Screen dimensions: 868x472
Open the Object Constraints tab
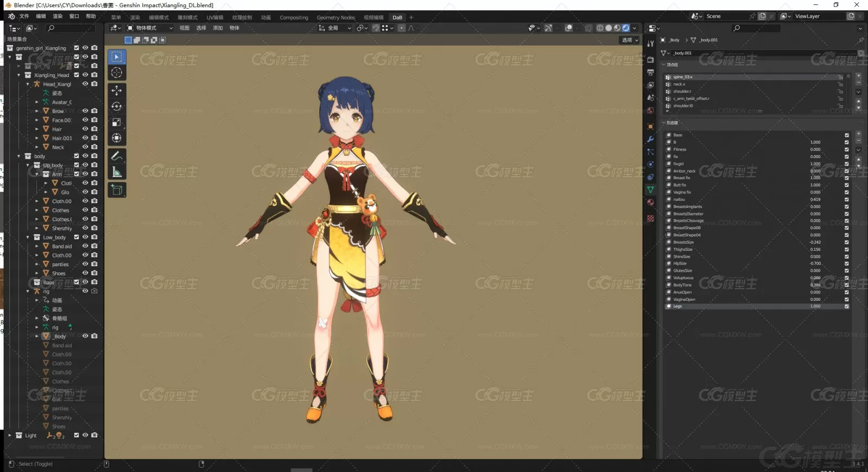tap(650, 177)
